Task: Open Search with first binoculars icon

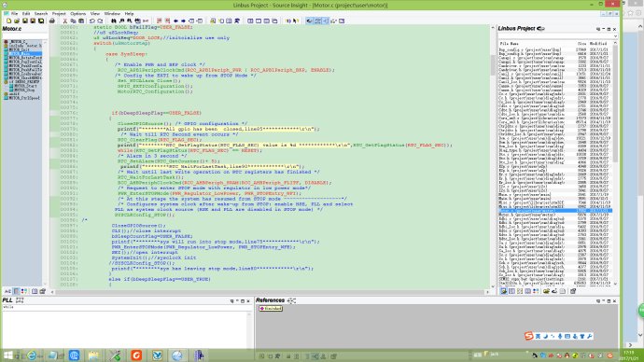Action: pos(114,21)
